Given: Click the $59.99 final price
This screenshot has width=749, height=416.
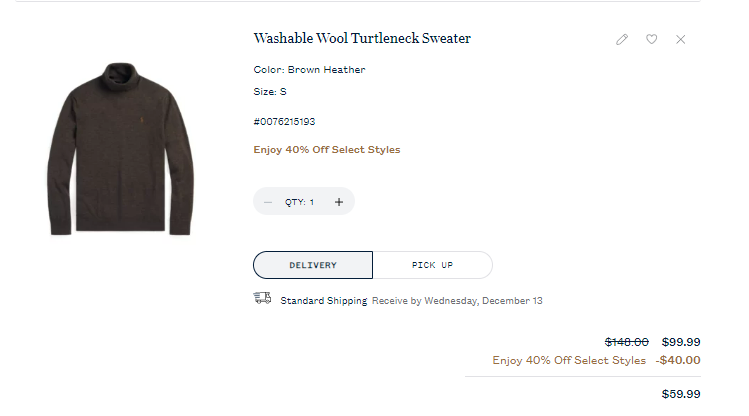Looking at the screenshot, I should (x=681, y=394).
